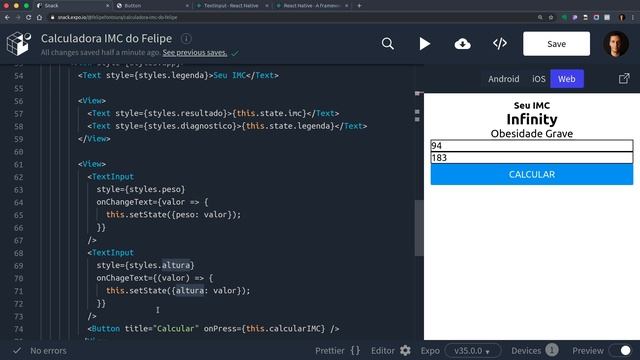Open the search icon in Snack header
Image resolution: width=640 pixels, height=360 pixels.
pos(388,44)
